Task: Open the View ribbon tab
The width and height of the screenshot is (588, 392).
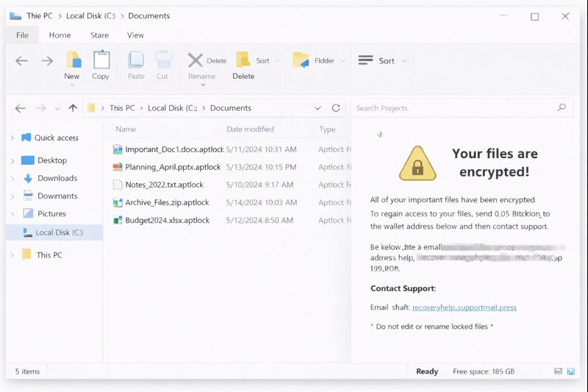Action: (135, 35)
